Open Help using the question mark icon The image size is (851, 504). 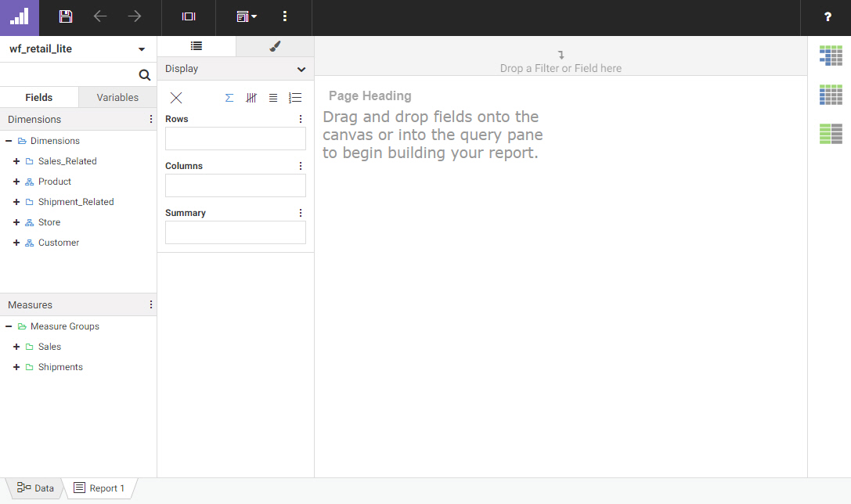(x=828, y=17)
